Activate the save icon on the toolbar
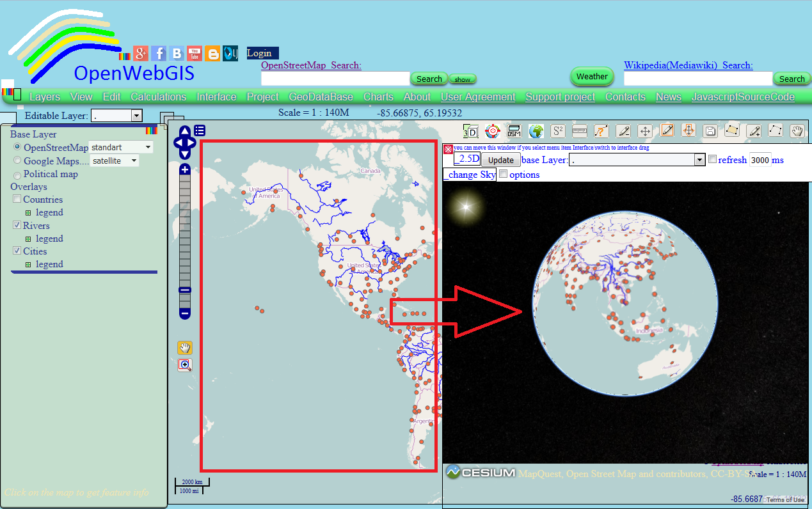 (x=710, y=131)
